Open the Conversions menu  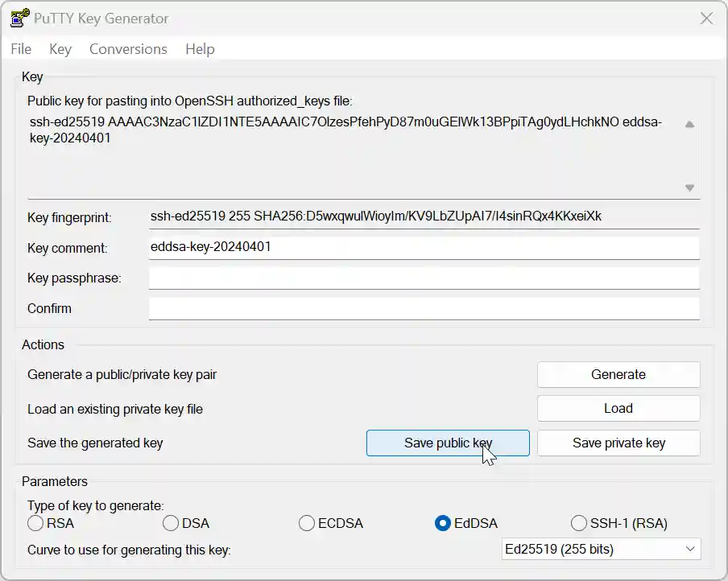128,49
